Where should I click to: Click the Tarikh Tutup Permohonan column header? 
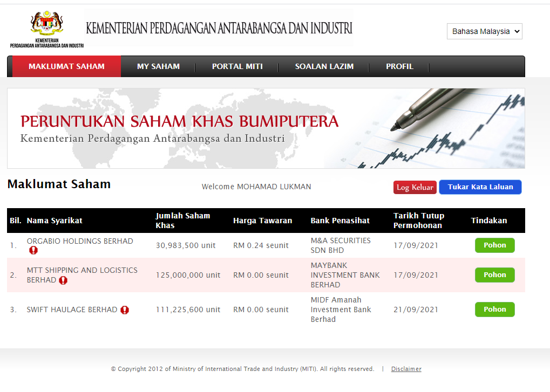418,221
